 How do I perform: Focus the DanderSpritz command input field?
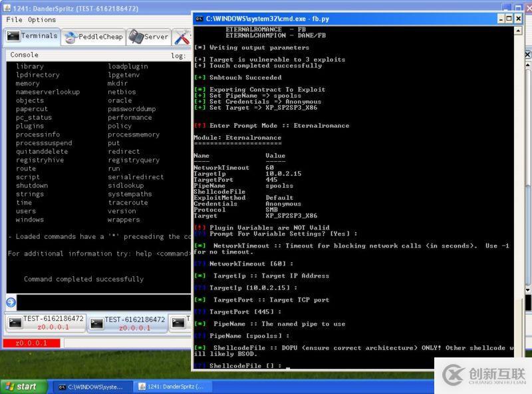pos(104,302)
